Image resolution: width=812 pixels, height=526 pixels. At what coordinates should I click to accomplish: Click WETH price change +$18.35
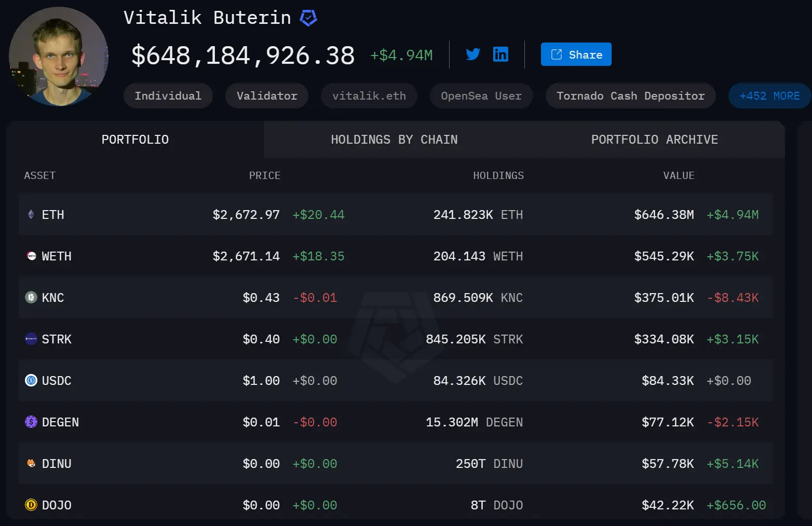[318, 256]
